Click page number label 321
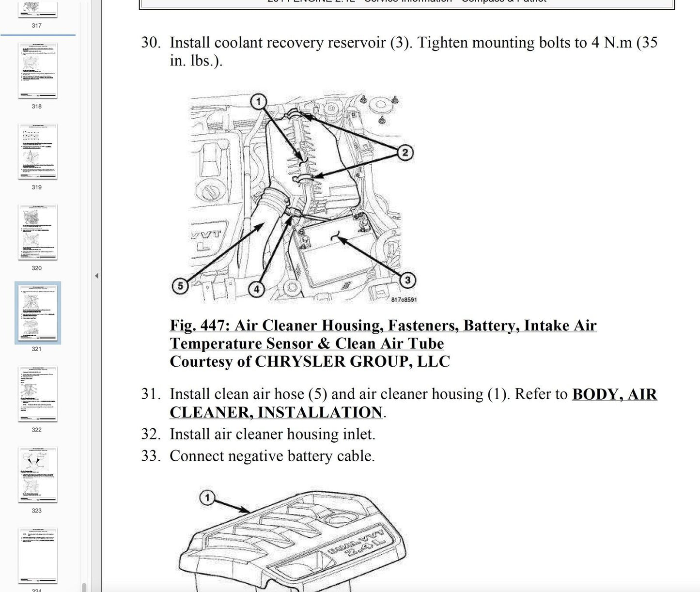Image resolution: width=700 pixels, height=592 pixels. point(36,349)
